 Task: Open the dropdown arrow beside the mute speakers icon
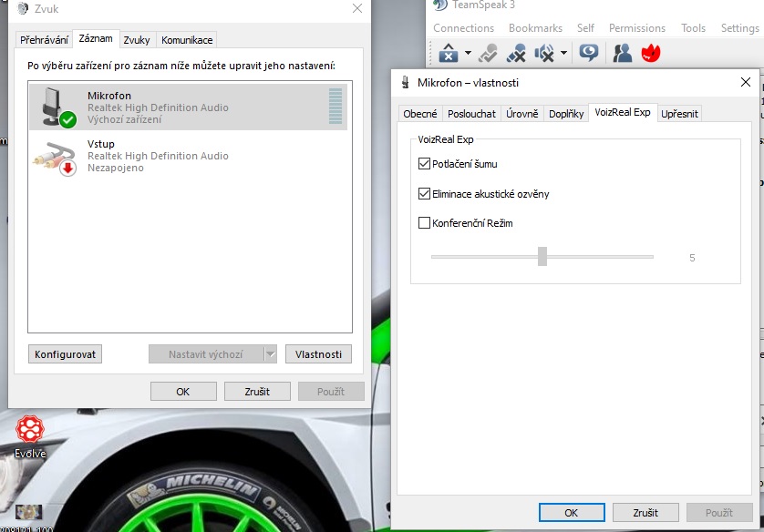(x=563, y=53)
